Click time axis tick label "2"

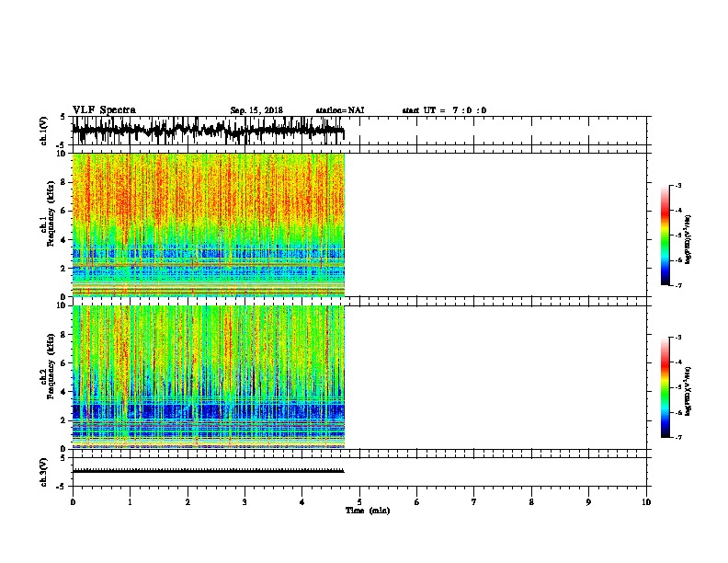(x=188, y=502)
